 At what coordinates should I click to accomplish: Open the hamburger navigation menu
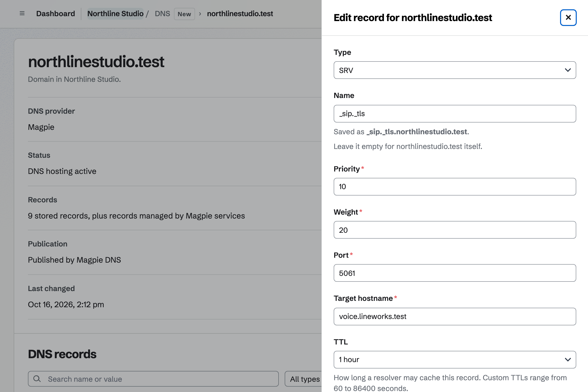[22, 13]
